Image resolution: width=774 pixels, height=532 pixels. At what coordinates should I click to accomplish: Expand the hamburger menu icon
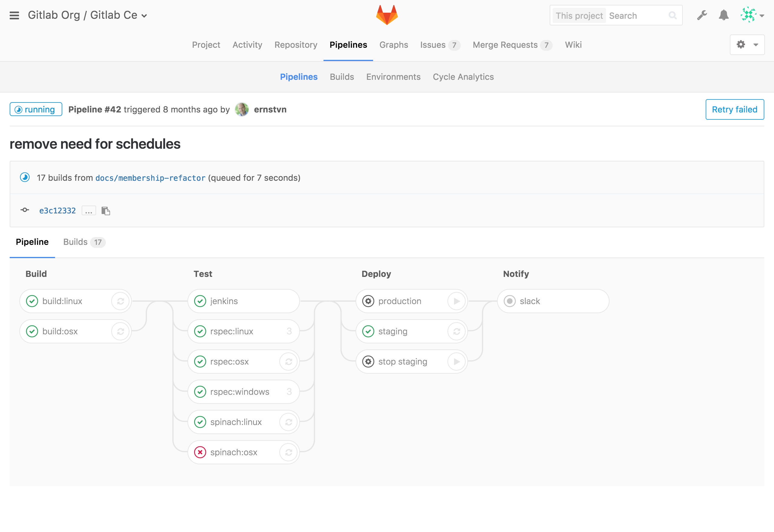(x=14, y=15)
